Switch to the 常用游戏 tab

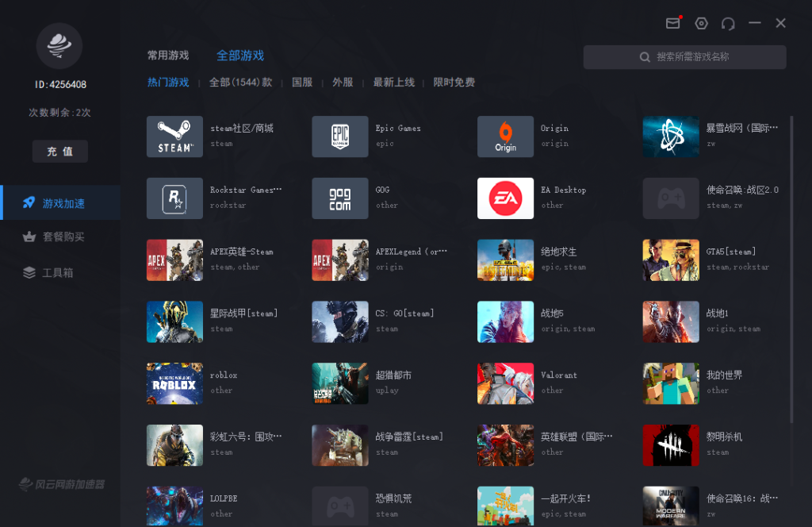(168, 56)
